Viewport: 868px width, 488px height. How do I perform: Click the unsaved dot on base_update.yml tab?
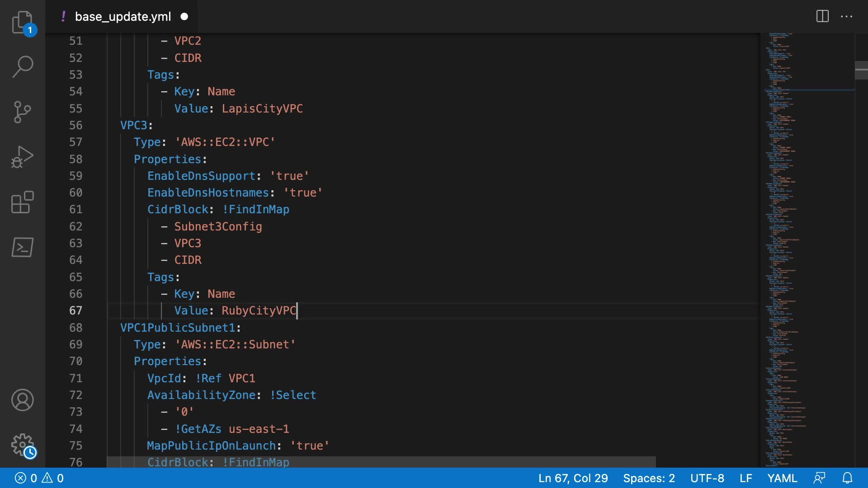click(184, 17)
